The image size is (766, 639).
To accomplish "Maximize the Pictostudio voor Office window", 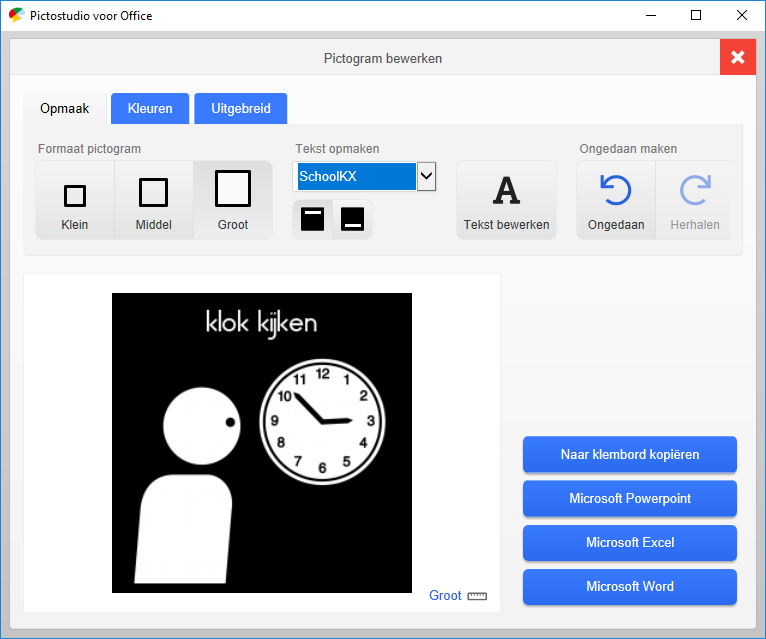I will point(696,15).
